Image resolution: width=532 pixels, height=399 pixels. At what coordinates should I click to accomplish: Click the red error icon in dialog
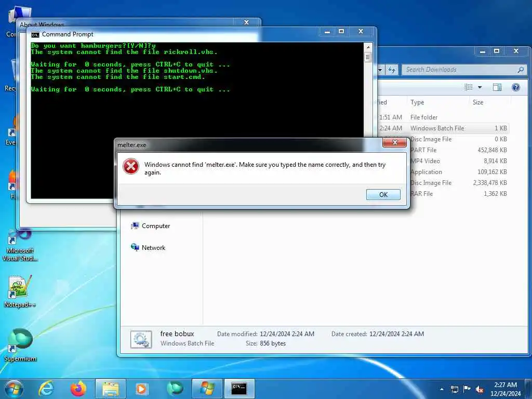(x=130, y=167)
